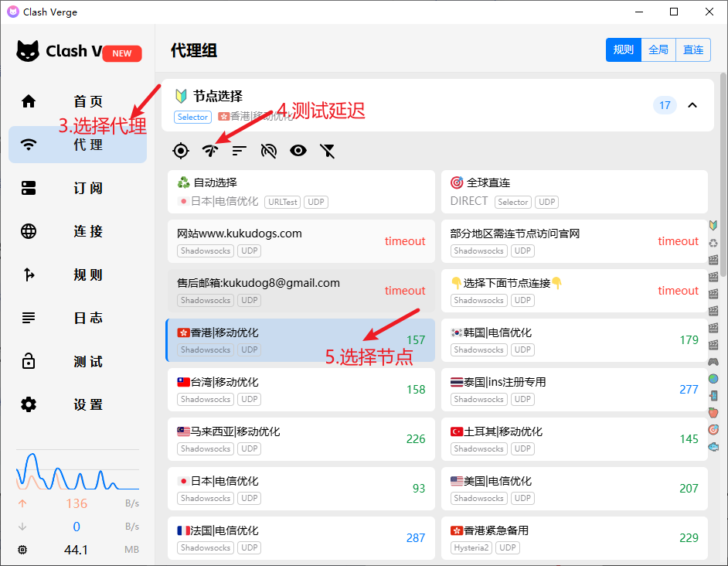Click delay value 145 of the 土耳其 node

689,439
